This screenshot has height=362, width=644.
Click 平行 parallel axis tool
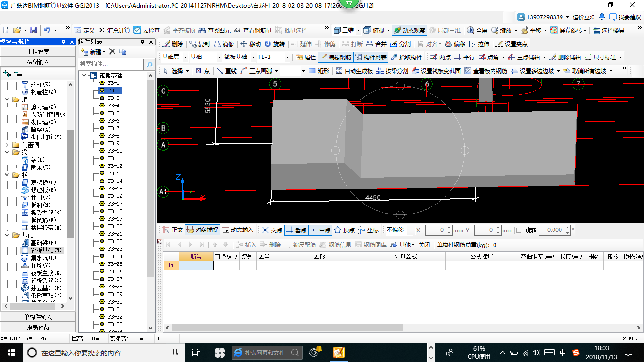tap(464, 57)
